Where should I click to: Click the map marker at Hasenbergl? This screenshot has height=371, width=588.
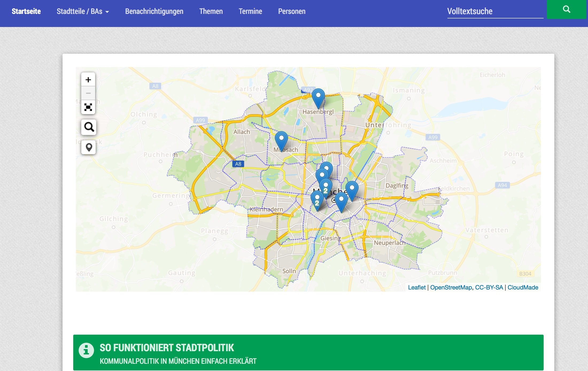point(318,98)
